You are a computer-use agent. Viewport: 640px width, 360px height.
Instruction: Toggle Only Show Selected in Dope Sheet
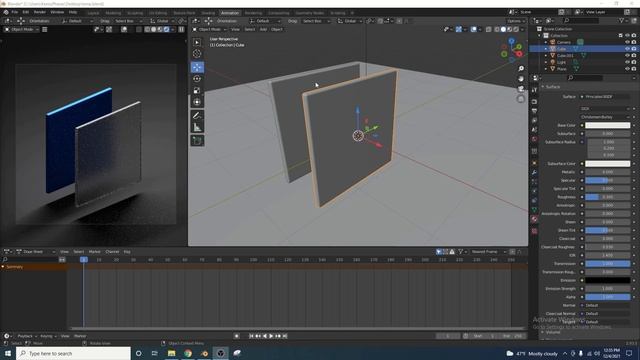pos(439,252)
